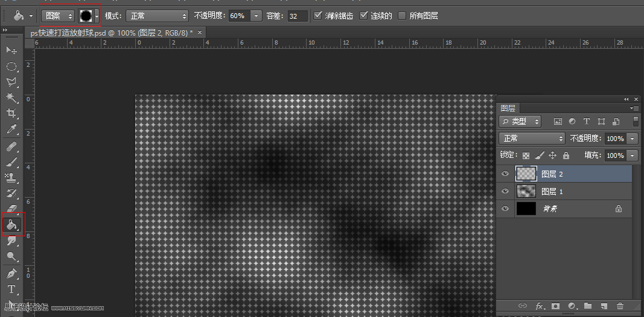This screenshot has height=317, width=644.
Task: Select the Clone Stamp tool
Action: point(11,178)
